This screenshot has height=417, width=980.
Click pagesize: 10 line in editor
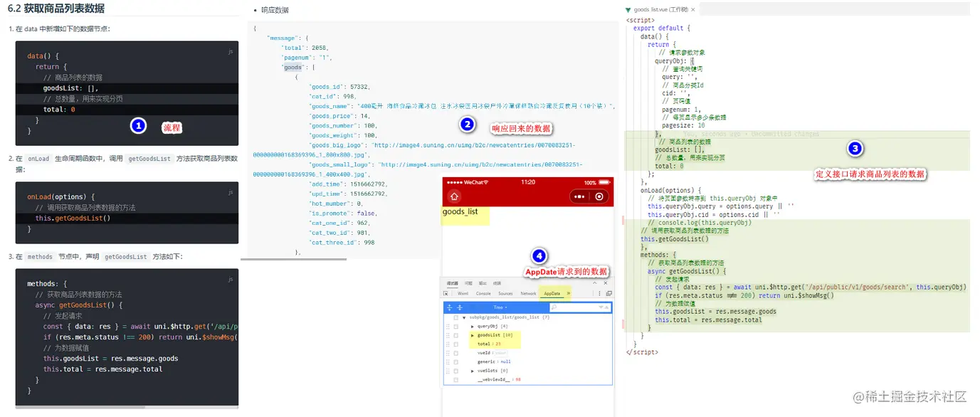pyautogui.click(x=683, y=125)
